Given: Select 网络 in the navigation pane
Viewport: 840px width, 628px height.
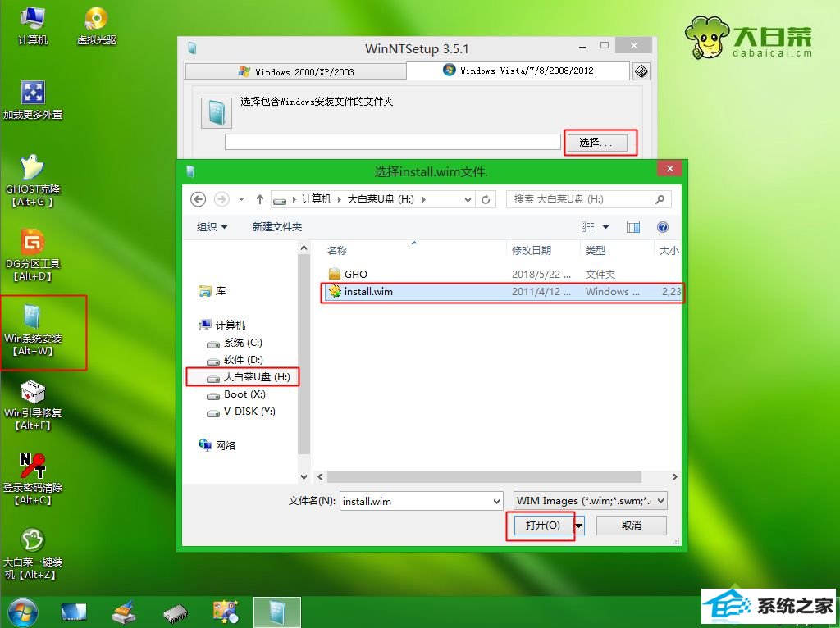Looking at the screenshot, I should coord(217,445).
